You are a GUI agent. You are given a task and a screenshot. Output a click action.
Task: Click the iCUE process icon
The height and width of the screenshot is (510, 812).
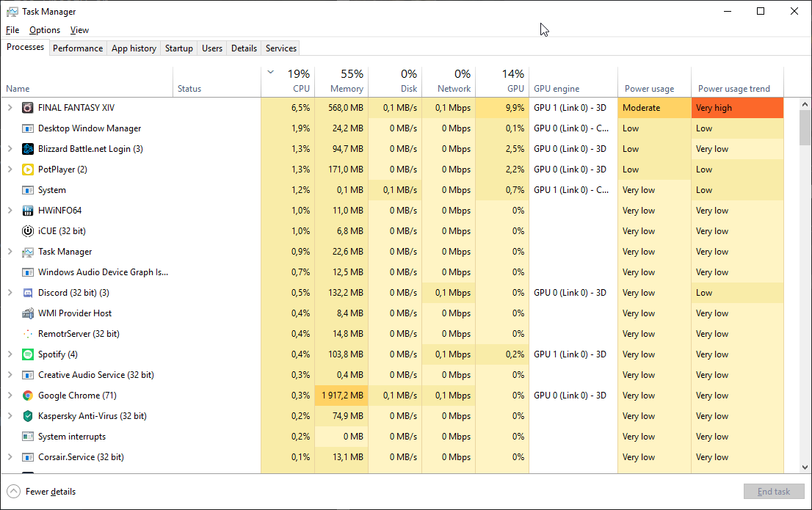(28, 231)
